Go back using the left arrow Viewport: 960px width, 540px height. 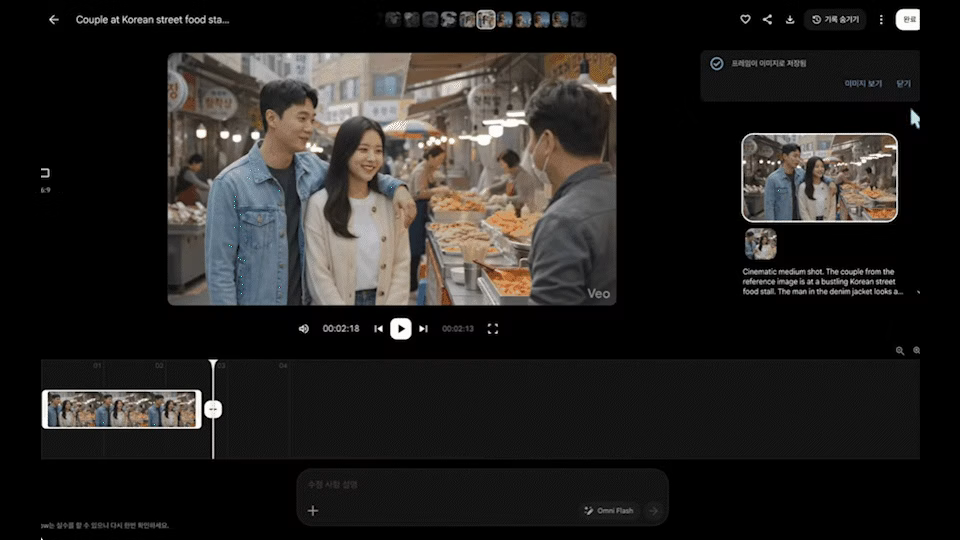54,20
